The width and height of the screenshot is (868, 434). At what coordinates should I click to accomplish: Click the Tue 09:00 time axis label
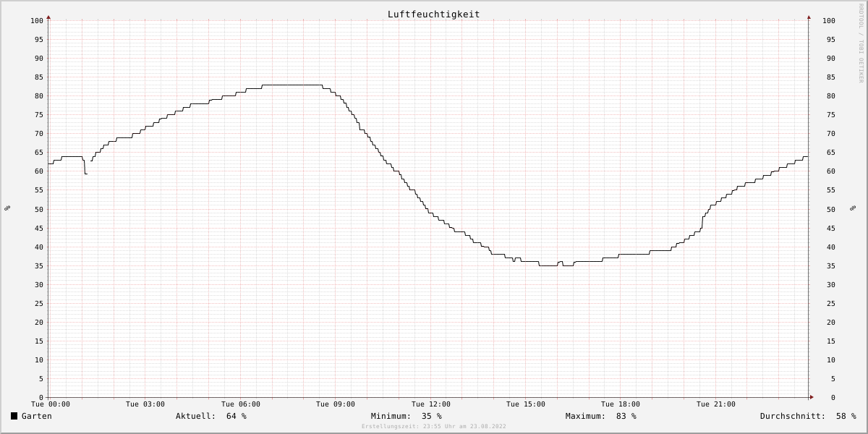pos(336,404)
